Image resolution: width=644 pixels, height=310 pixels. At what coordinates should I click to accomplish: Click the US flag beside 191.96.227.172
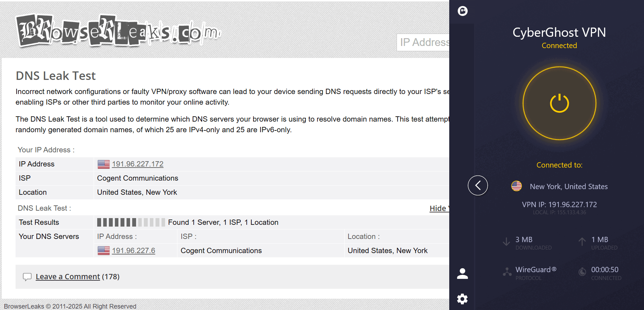tap(104, 164)
